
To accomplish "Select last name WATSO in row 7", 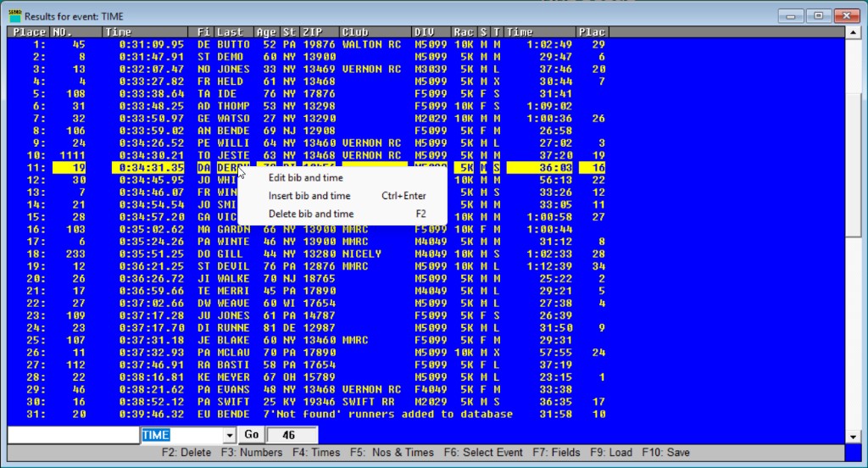I will (x=233, y=119).
